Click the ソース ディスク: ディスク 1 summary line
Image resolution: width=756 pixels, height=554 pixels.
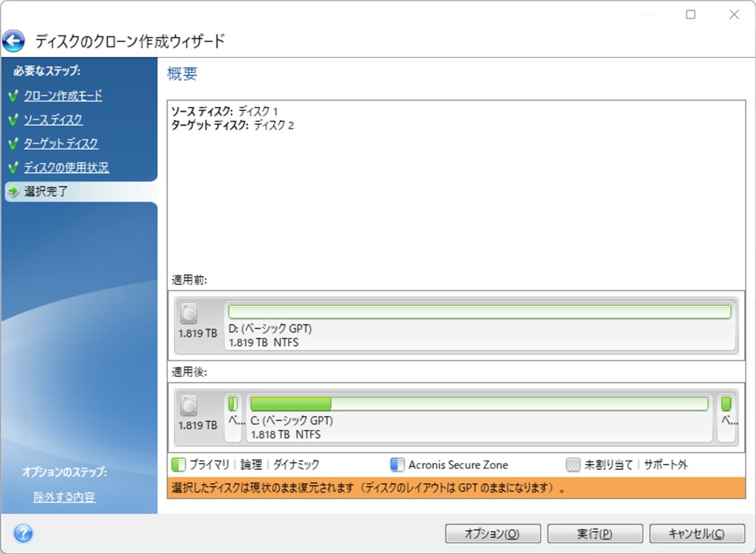pos(224,112)
